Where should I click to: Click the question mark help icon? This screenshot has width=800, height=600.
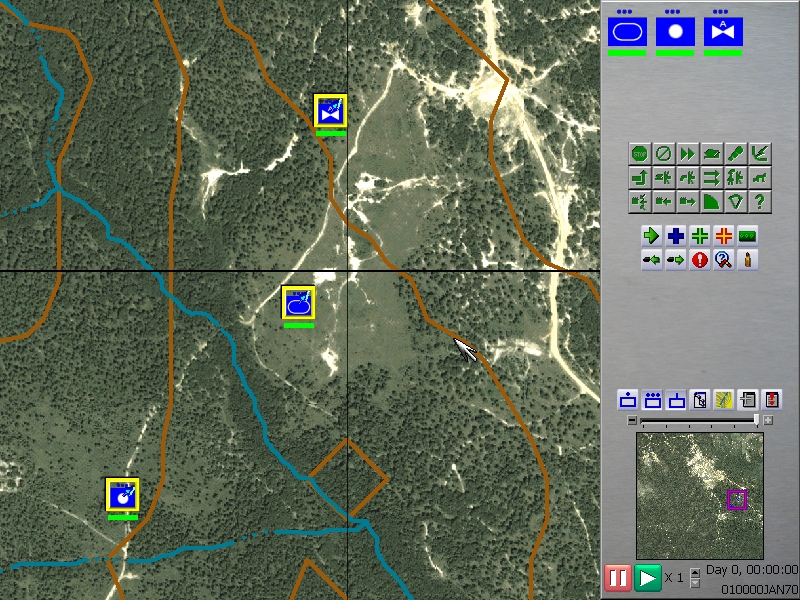[760, 200]
